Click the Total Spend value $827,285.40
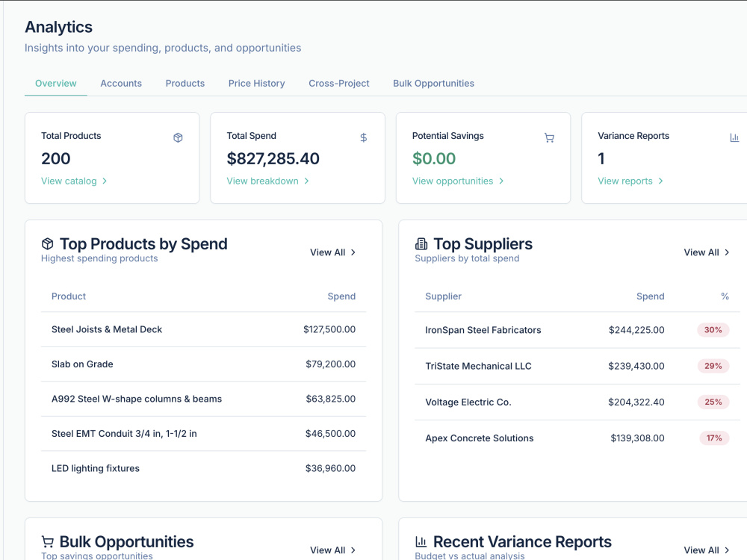 (x=273, y=158)
